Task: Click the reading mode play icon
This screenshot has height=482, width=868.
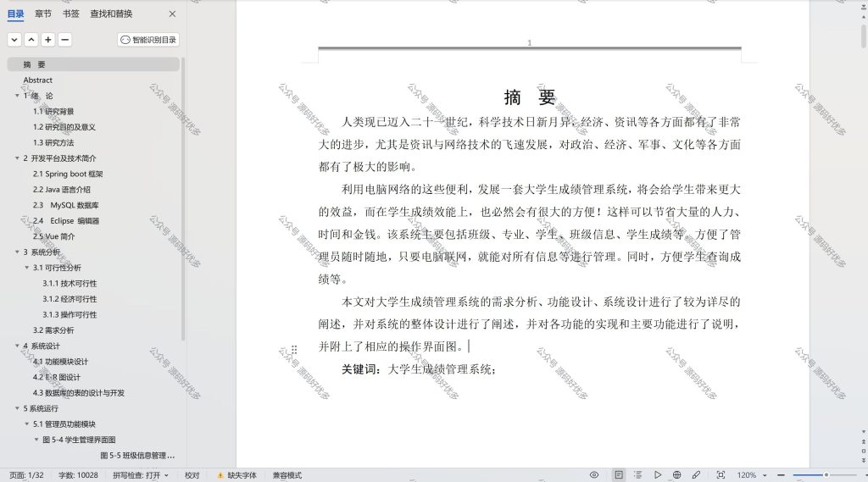Action: click(658, 475)
